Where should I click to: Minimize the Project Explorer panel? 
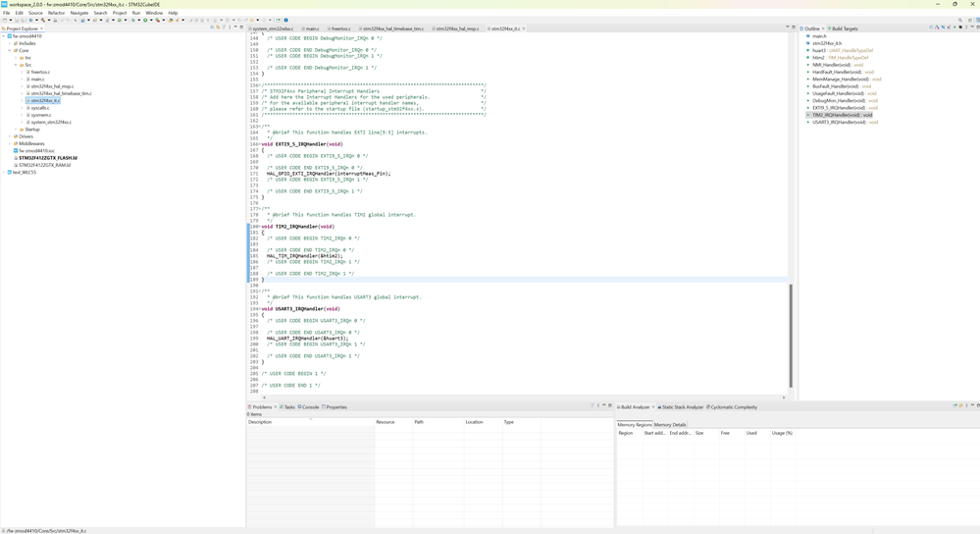pos(235,27)
